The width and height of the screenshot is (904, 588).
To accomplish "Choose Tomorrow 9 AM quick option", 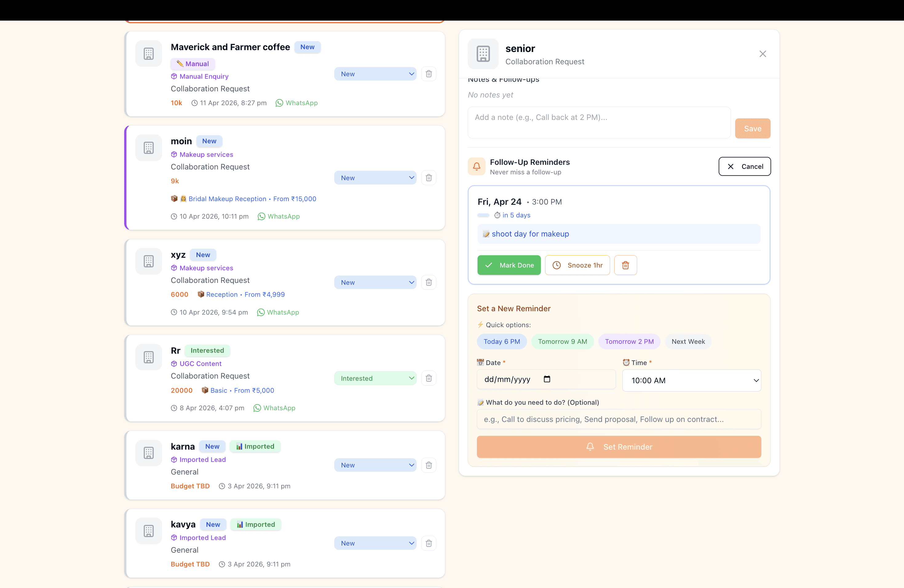I will pos(562,341).
